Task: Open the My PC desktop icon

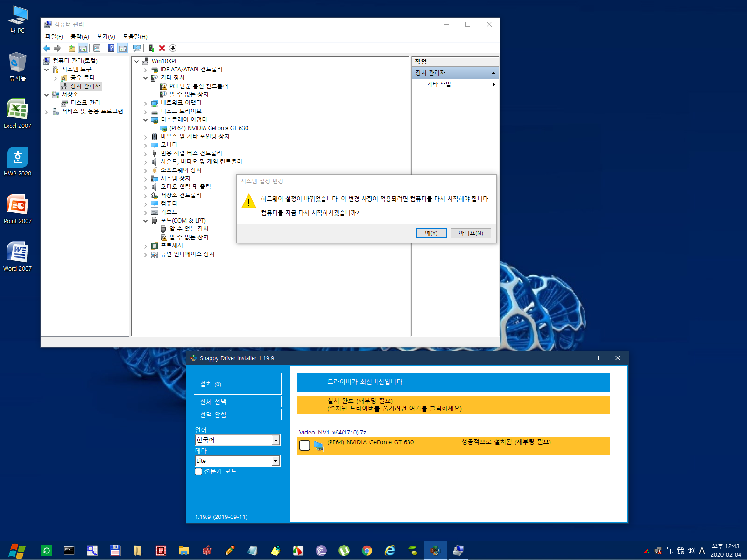Action: point(17,20)
